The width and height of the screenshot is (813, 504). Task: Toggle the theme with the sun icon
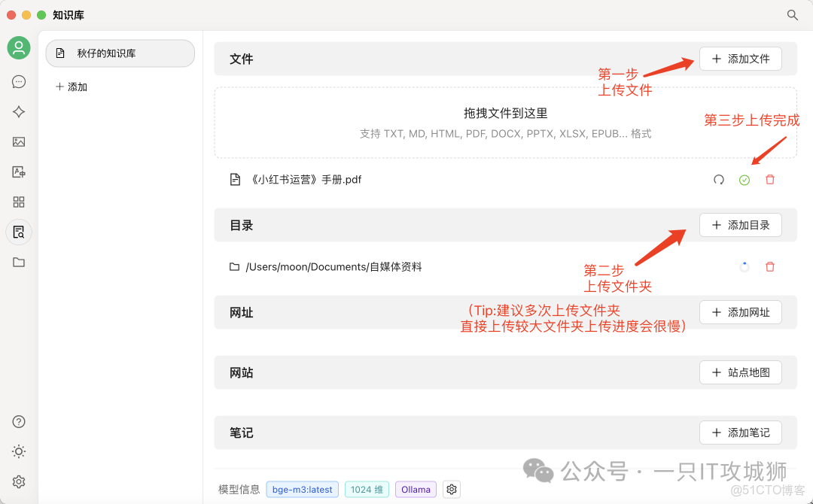pos(18,451)
